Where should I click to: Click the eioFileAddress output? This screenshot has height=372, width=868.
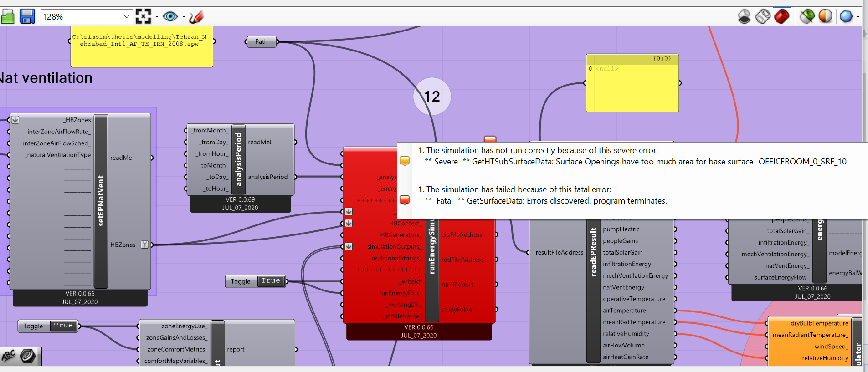462,234
